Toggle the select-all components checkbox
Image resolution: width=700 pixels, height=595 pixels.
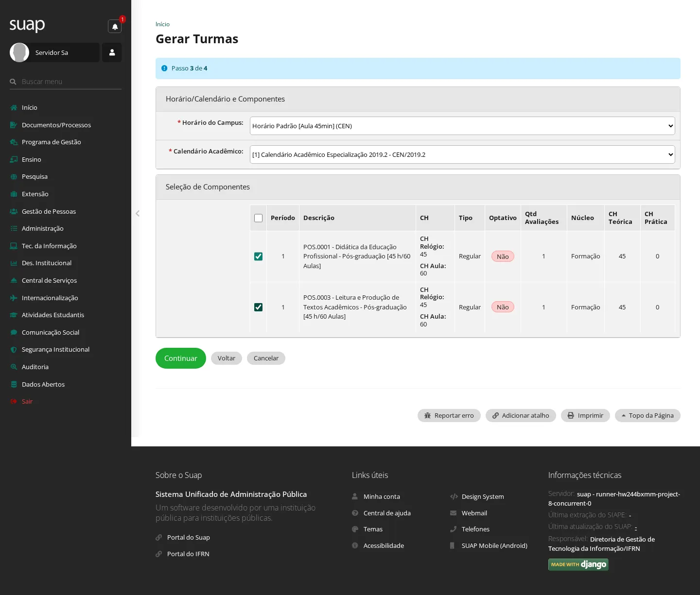pyautogui.click(x=259, y=218)
